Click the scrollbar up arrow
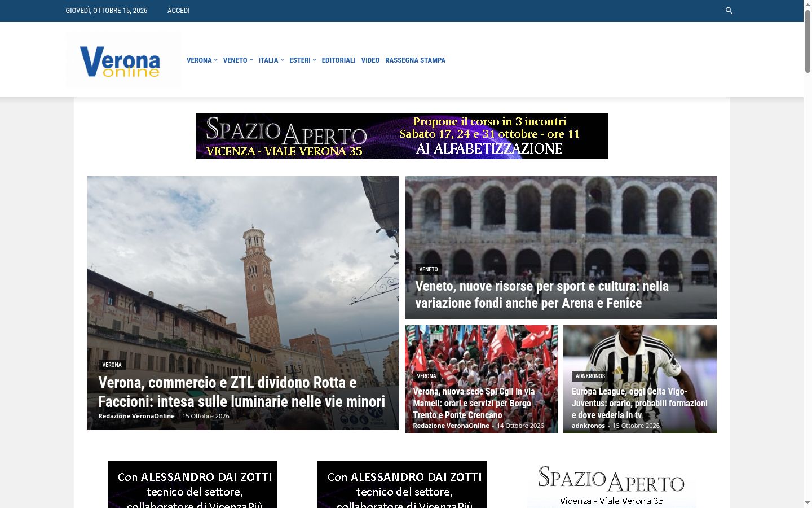The image size is (812, 508). (807, 5)
